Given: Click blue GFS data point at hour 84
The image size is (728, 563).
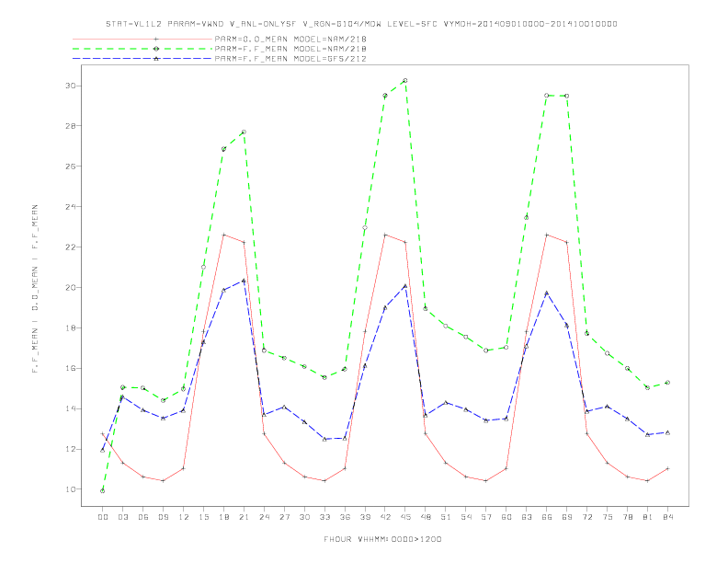Looking at the screenshot, I should (667, 432).
